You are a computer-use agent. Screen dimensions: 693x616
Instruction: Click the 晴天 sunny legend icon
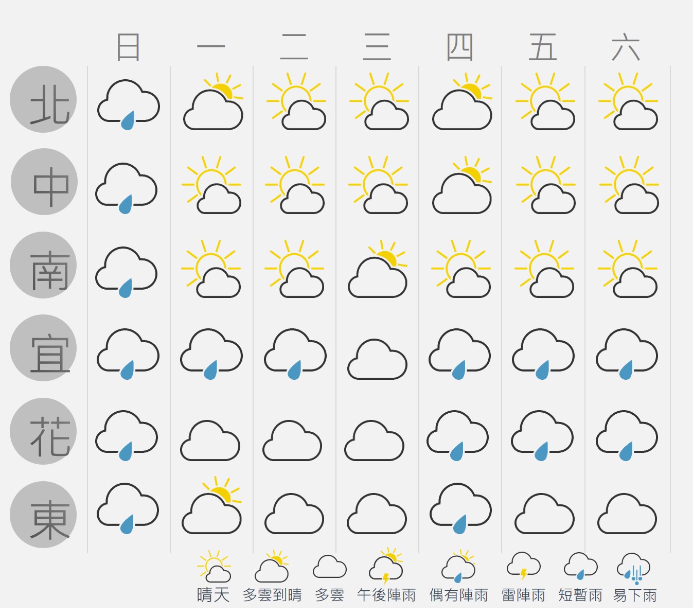tap(214, 566)
